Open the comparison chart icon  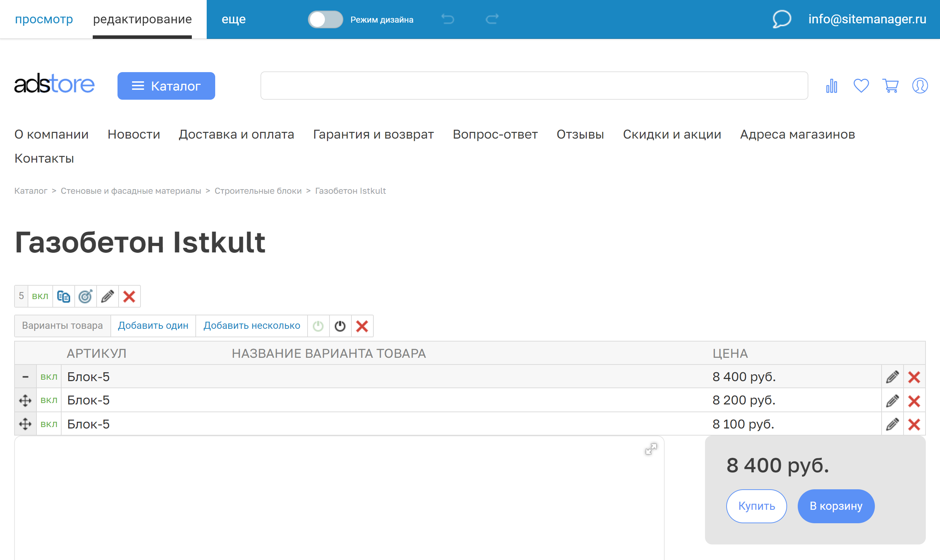pyautogui.click(x=831, y=86)
